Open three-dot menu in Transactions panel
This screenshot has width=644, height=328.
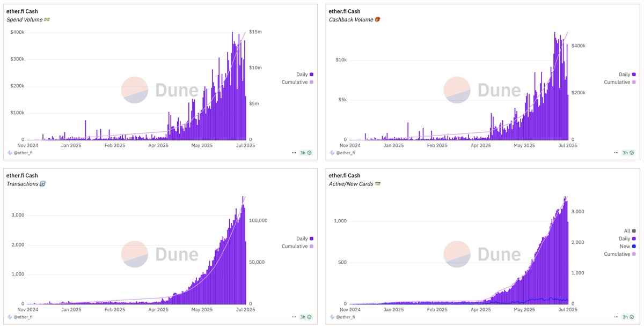(294, 317)
